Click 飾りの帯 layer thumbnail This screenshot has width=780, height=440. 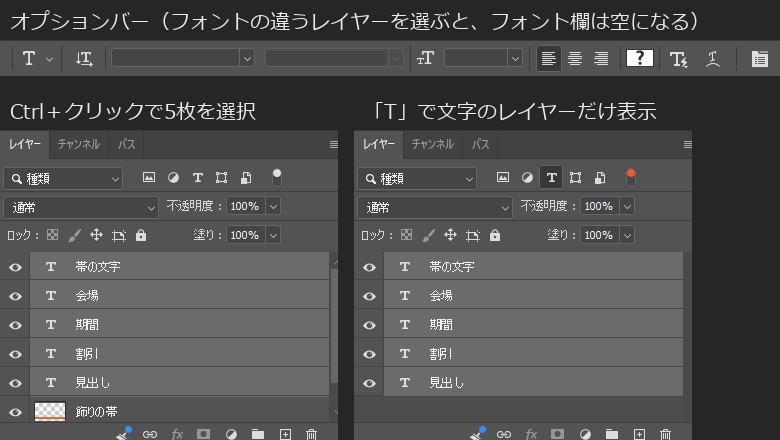(x=50, y=412)
